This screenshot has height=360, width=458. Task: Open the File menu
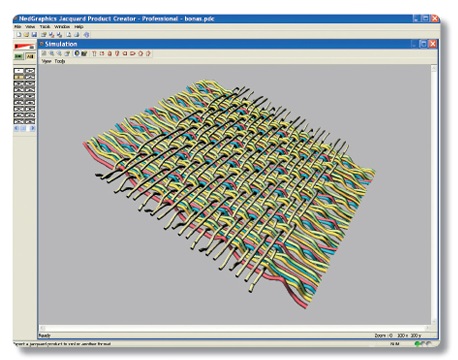[18, 27]
